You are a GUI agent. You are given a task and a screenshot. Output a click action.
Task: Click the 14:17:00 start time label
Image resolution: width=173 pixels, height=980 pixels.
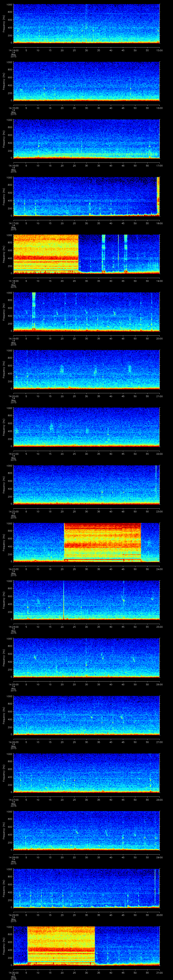click(13, 223)
